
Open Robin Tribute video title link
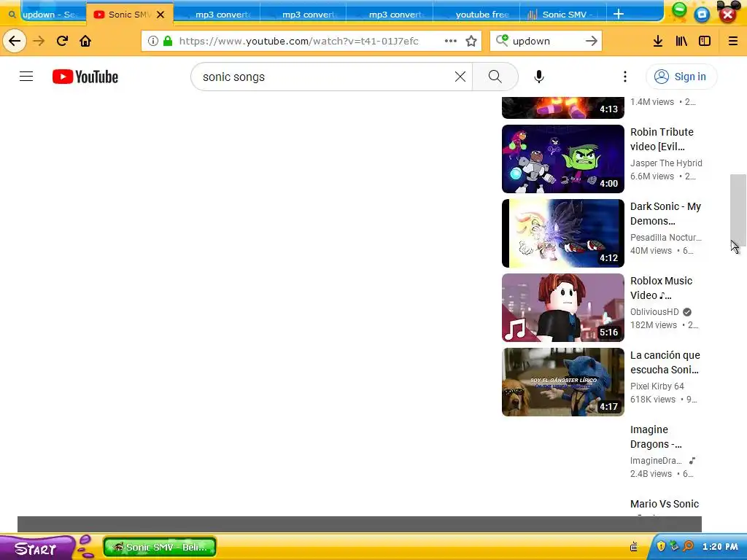[662, 139]
